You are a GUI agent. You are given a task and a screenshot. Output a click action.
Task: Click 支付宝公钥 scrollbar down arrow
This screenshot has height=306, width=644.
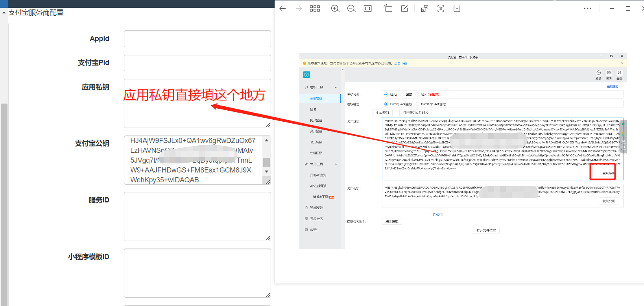267,171
